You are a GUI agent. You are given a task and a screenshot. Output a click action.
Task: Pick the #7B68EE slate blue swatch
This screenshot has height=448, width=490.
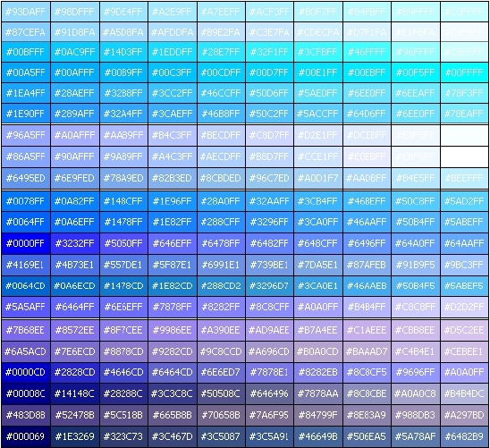click(26, 330)
